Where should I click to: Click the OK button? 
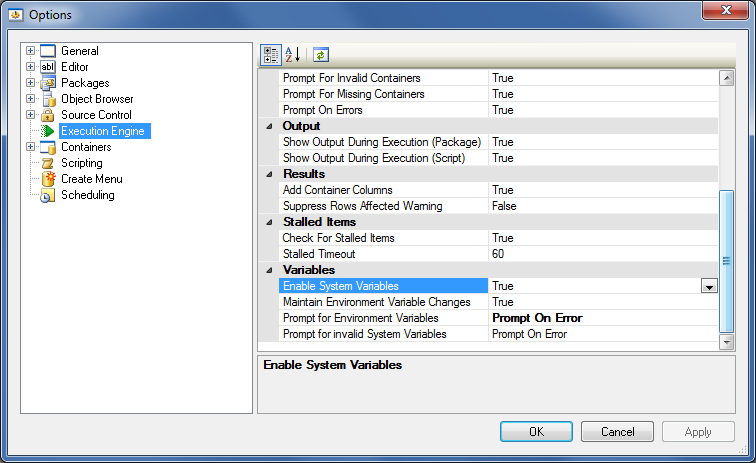tap(536, 432)
